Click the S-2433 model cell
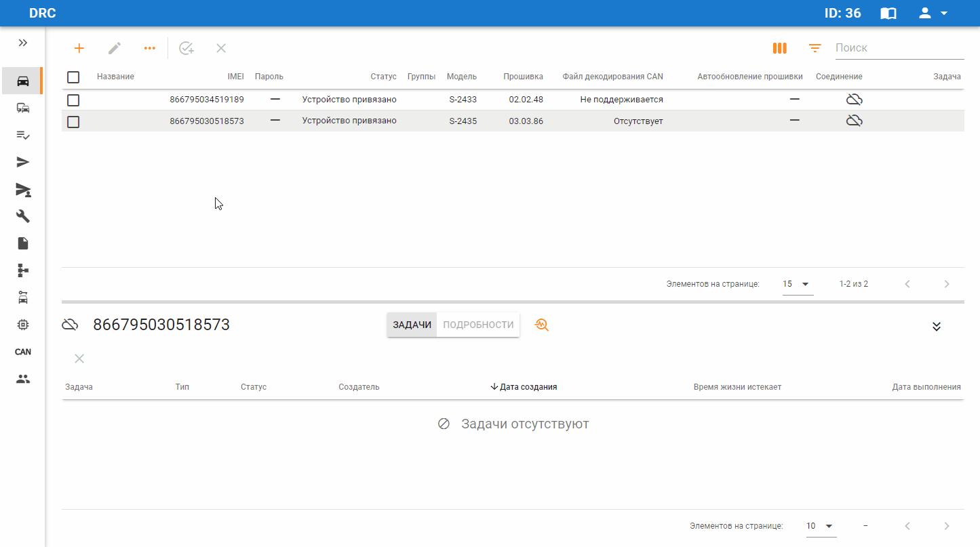Screen dimensions: 980x547 (x=463, y=100)
